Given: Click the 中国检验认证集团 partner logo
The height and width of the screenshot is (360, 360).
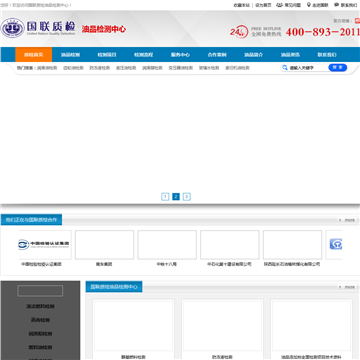Looking at the screenshot, I should [44, 244].
